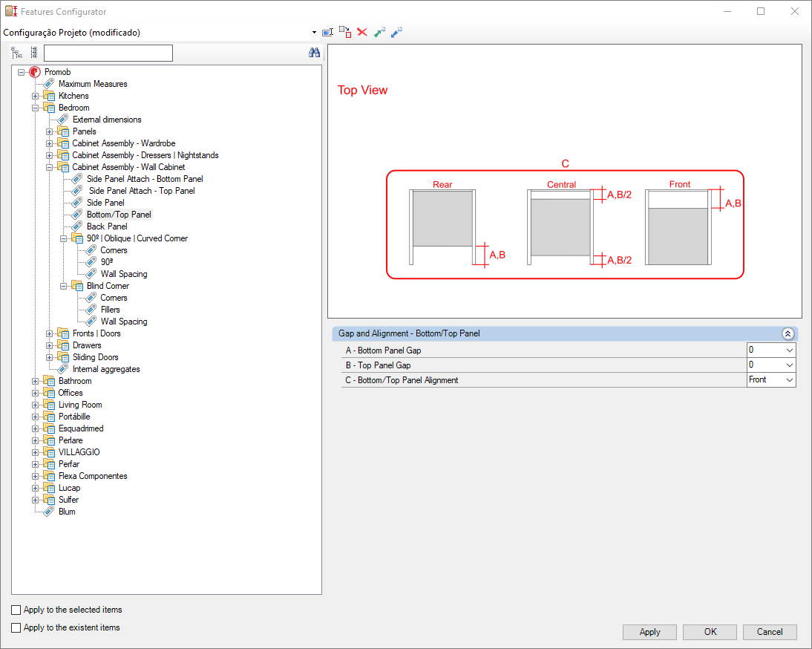Click the rename configuration icon

point(328,32)
